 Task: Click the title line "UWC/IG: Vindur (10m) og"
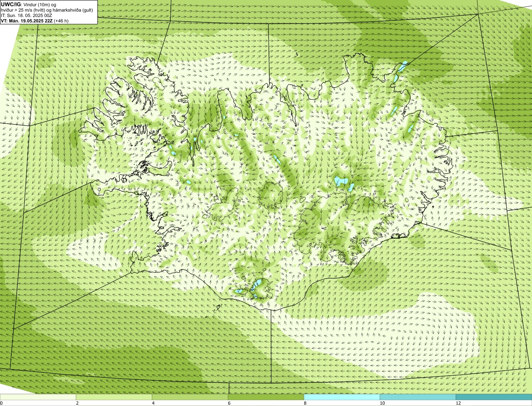pos(28,4)
